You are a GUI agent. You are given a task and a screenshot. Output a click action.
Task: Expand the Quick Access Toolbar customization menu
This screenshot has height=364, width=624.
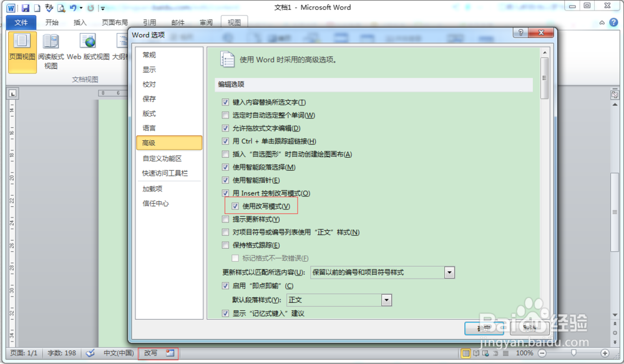click(102, 8)
